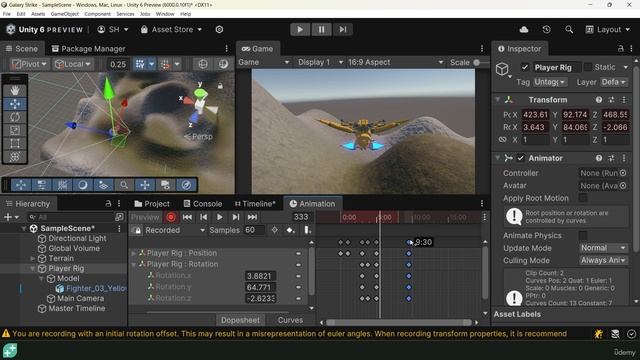Switch to Dopesheet view
This screenshot has width=640, height=360.
[x=240, y=320]
